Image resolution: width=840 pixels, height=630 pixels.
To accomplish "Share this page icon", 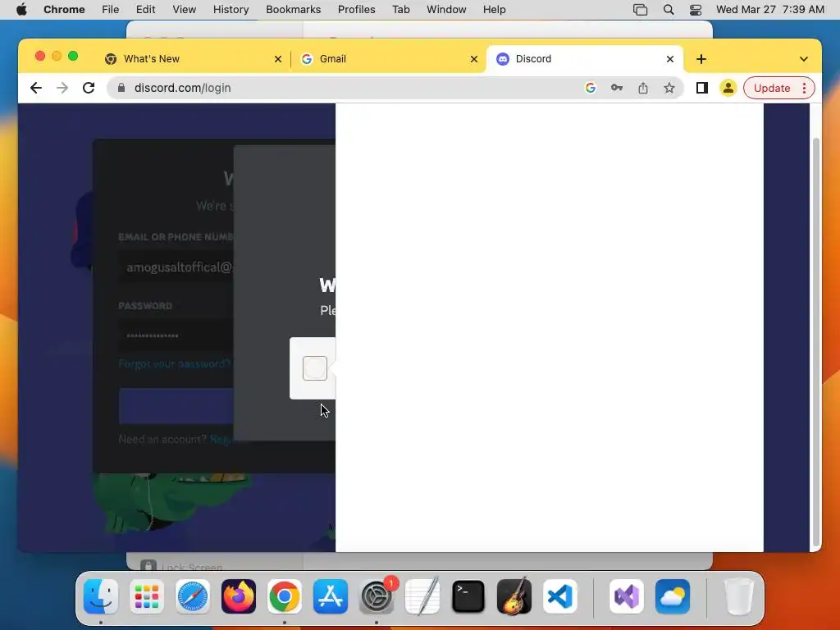I will click(643, 88).
